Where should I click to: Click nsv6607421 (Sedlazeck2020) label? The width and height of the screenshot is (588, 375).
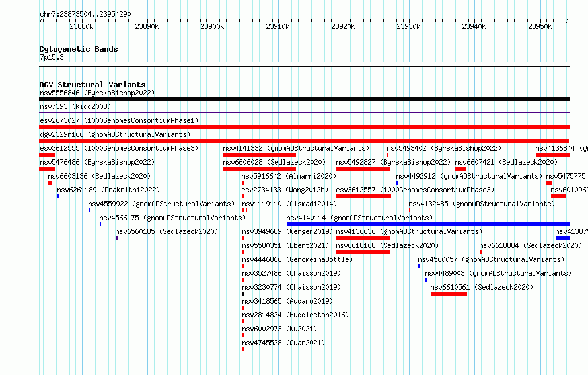click(507, 162)
